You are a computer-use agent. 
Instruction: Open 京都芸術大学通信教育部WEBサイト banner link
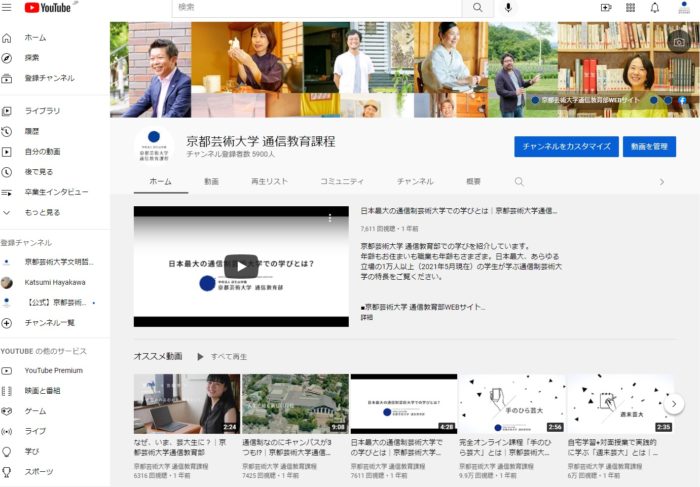point(585,100)
